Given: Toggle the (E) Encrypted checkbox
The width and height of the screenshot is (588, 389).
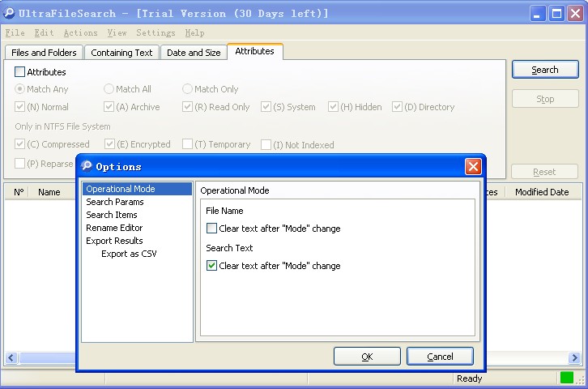Looking at the screenshot, I should (109, 144).
